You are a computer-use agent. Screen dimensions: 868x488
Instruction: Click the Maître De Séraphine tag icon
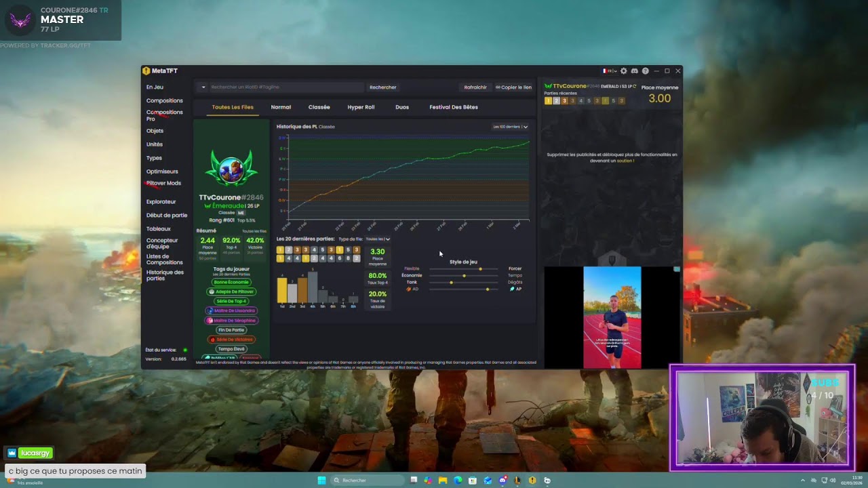[210, 321]
